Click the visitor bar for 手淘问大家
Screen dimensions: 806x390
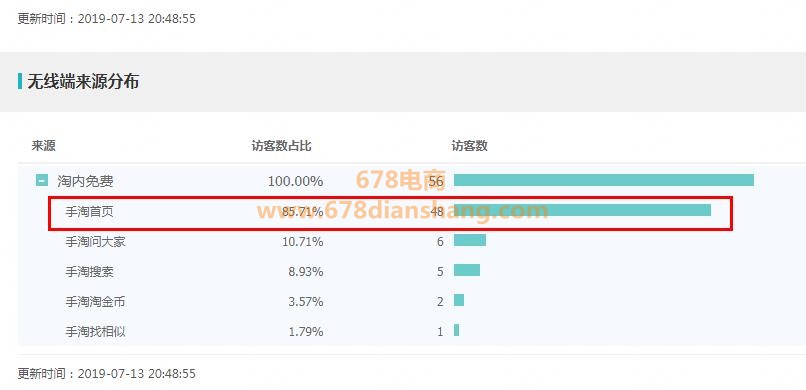(470, 240)
